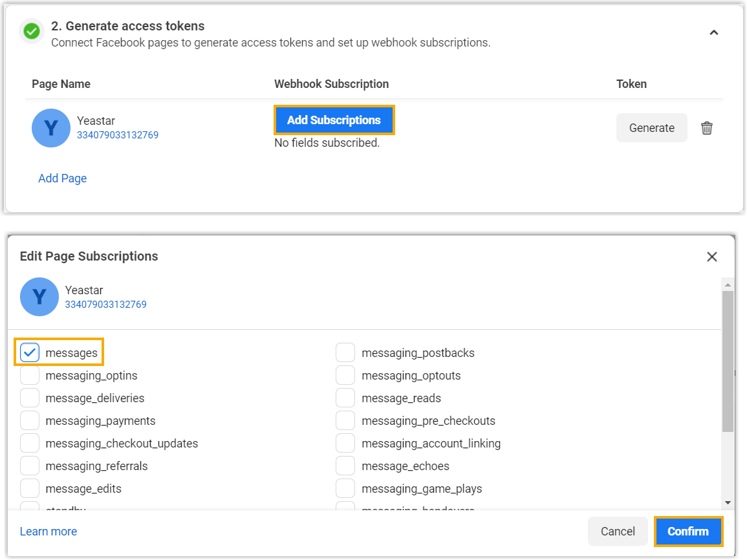The width and height of the screenshot is (747, 560).
Task: Open the Learn more link
Action: (49, 532)
